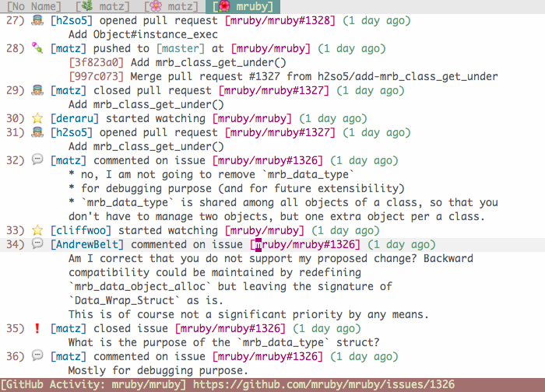The width and height of the screenshot is (545, 392).
Task: Click 'no, I am not going to remove' line
Action: (211, 175)
